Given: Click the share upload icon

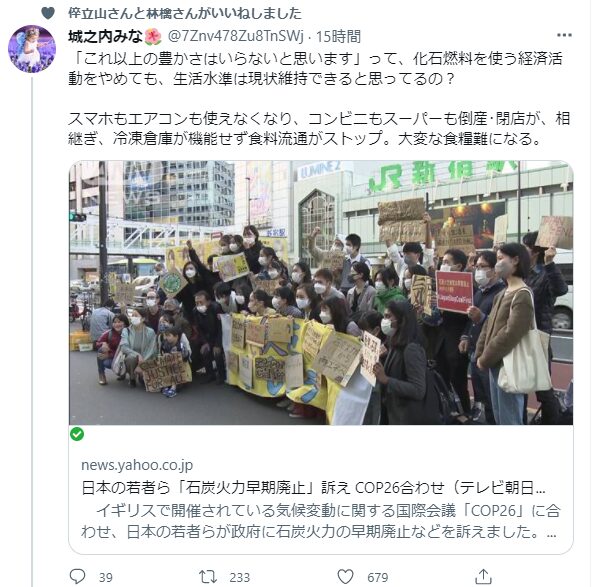Looking at the screenshot, I should click(483, 577).
